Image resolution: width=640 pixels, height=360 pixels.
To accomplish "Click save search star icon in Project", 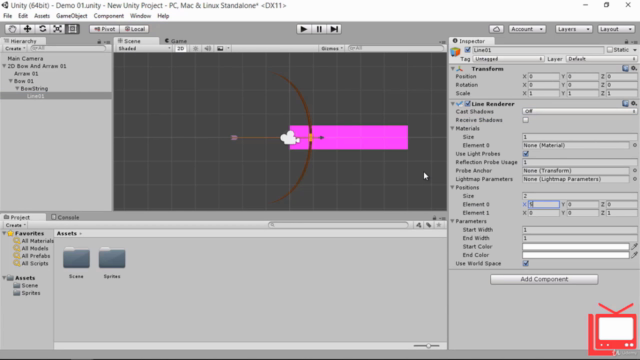I will pyautogui.click(x=439, y=225).
